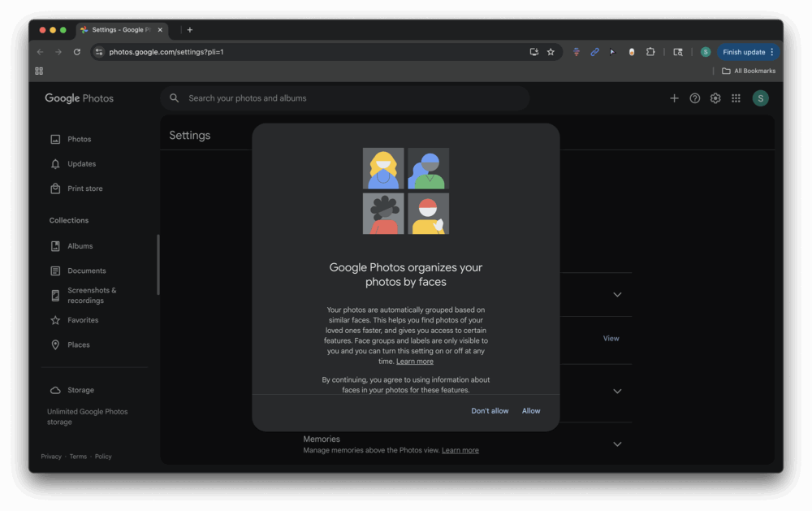Open the Albums collection
This screenshot has width=812, height=511.
[x=80, y=245]
